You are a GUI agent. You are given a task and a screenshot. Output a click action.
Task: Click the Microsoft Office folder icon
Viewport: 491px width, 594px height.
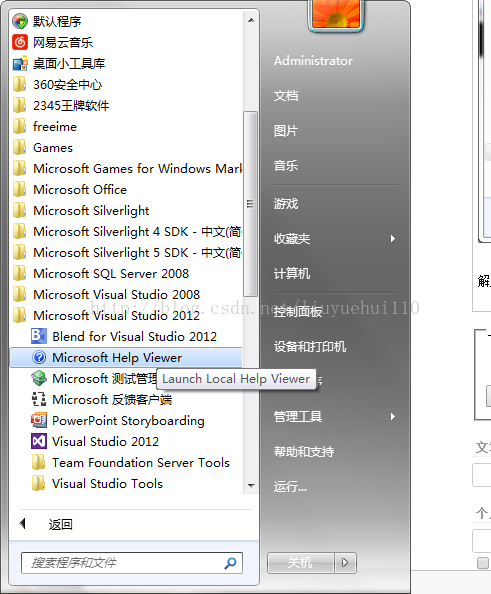click(x=20, y=189)
